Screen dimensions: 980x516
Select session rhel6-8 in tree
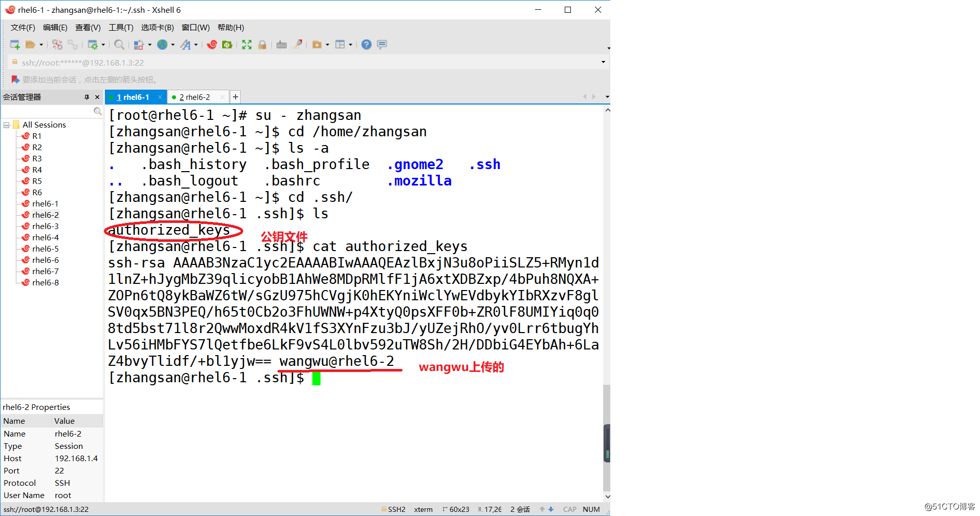coord(45,283)
